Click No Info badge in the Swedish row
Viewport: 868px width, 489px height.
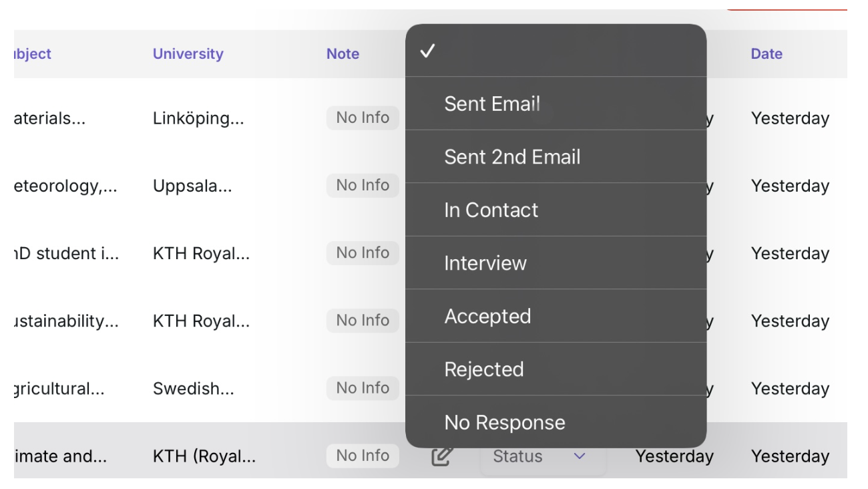(x=363, y=388)
